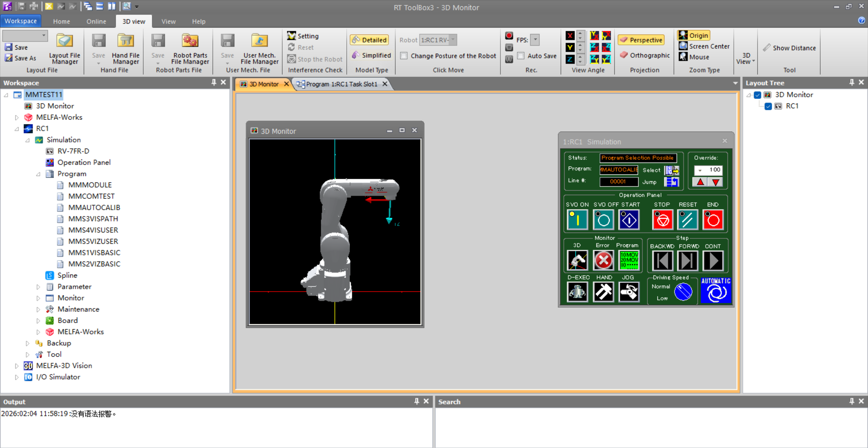
Task: Click Save As in Layout File group
Action: pyautogui.click(x=20, y=58)
